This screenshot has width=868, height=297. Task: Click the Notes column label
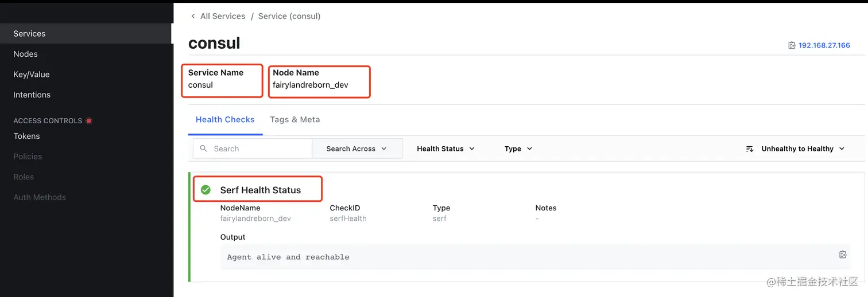click(x=546, y=208)
